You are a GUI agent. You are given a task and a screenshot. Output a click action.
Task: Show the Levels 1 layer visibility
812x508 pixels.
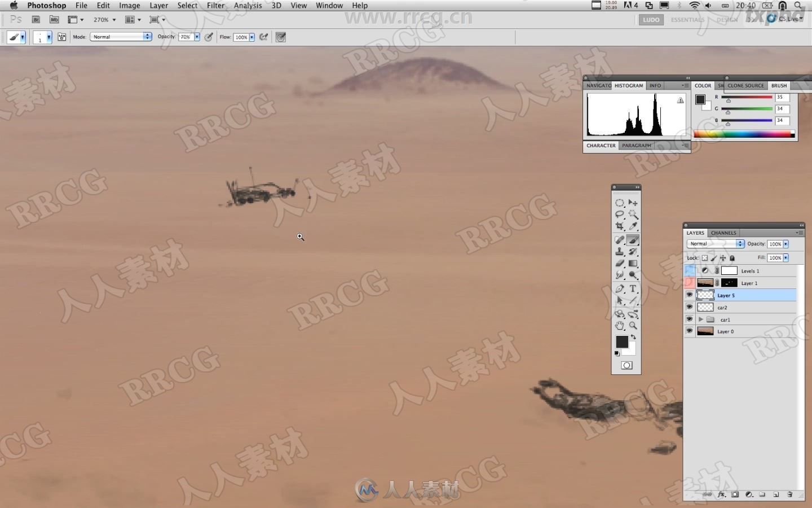690,271
